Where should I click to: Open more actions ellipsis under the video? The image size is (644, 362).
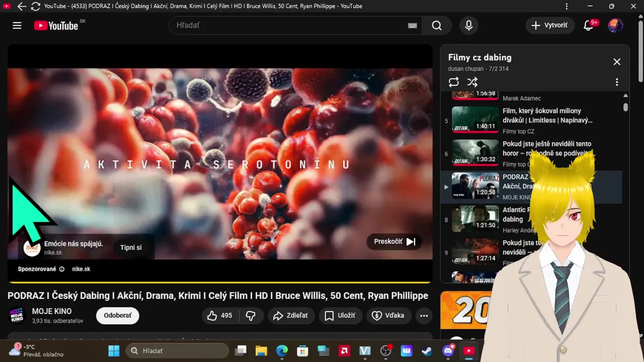point(424,316)
